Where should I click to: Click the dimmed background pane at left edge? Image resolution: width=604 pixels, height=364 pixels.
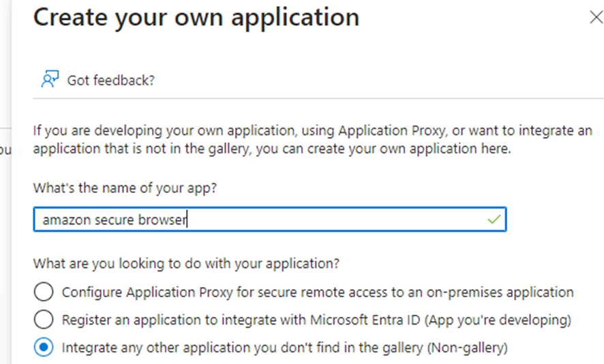[x=5, y=182]
